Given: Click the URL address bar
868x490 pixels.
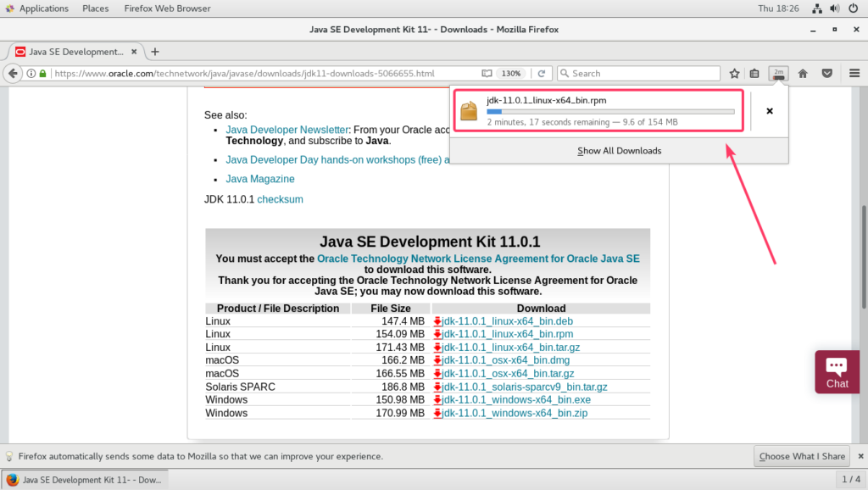Looking at the screenshot, I should point(265,73).
